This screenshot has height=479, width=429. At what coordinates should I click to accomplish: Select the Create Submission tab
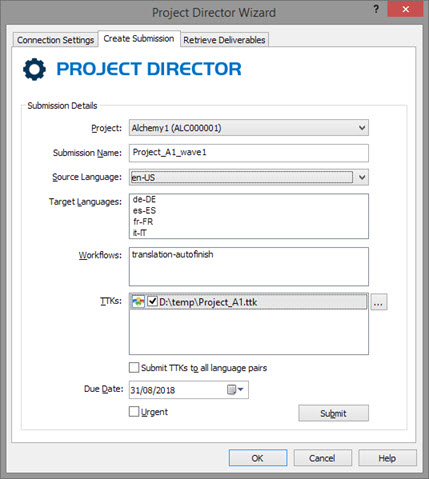tap(139, 39)
